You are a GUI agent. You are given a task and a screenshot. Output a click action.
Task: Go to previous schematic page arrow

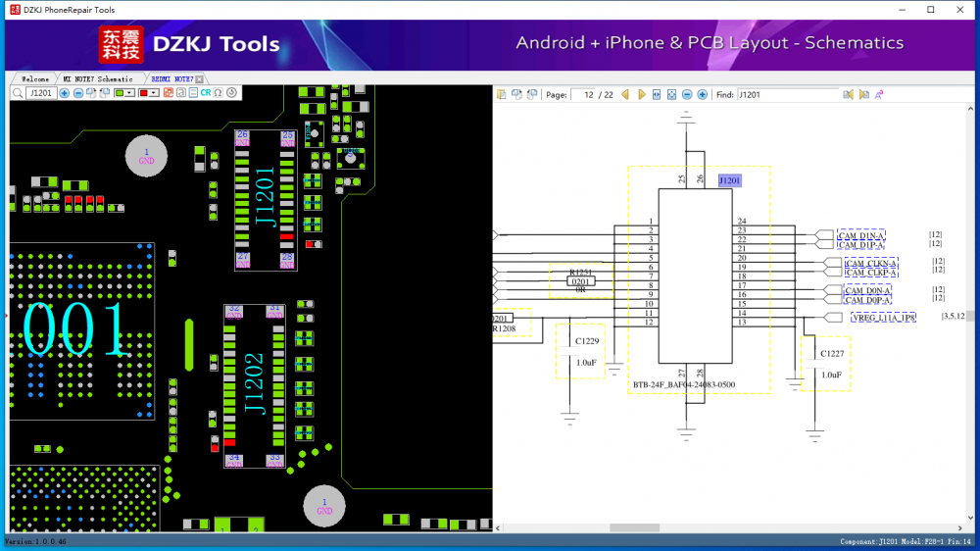625,95
